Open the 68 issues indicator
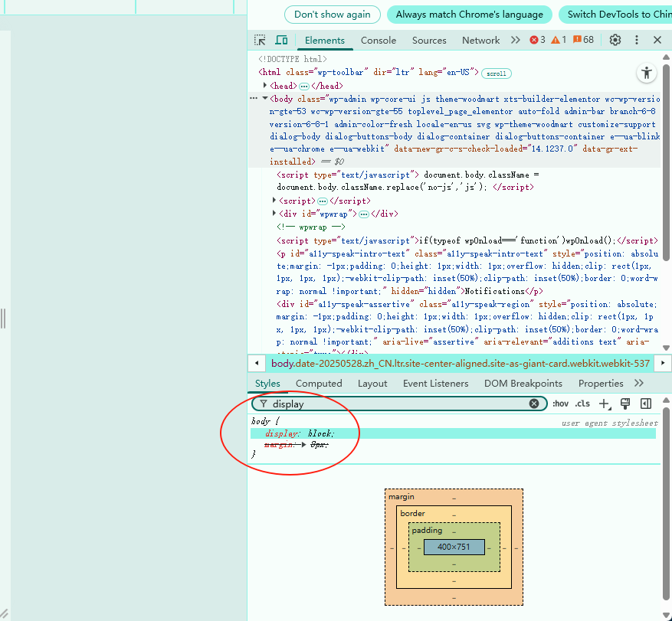 [582, 40]
